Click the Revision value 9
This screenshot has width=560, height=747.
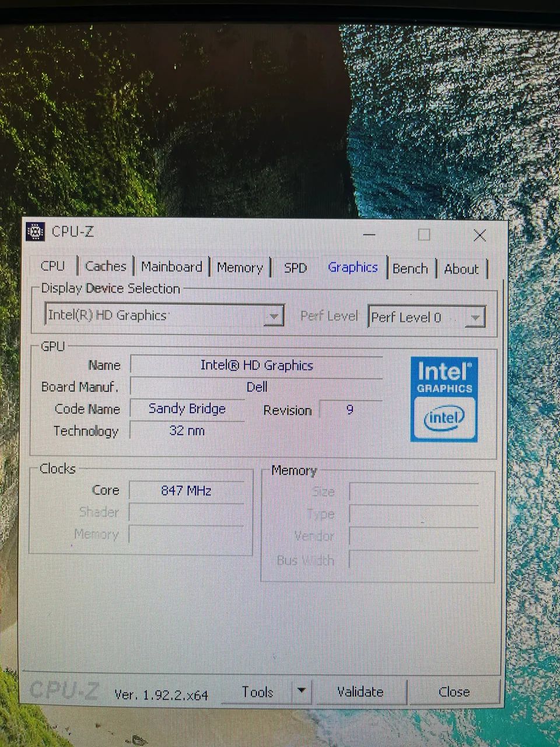click(x=350, y=410)
